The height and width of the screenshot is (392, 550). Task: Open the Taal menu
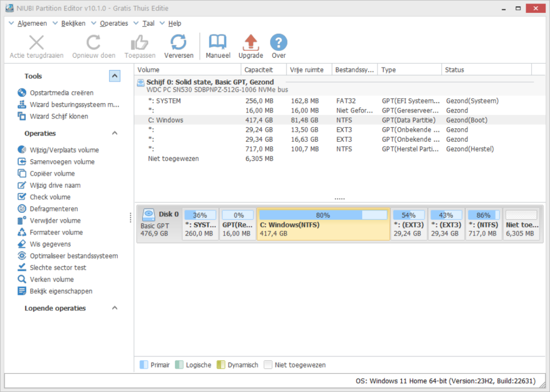[148, 23]
